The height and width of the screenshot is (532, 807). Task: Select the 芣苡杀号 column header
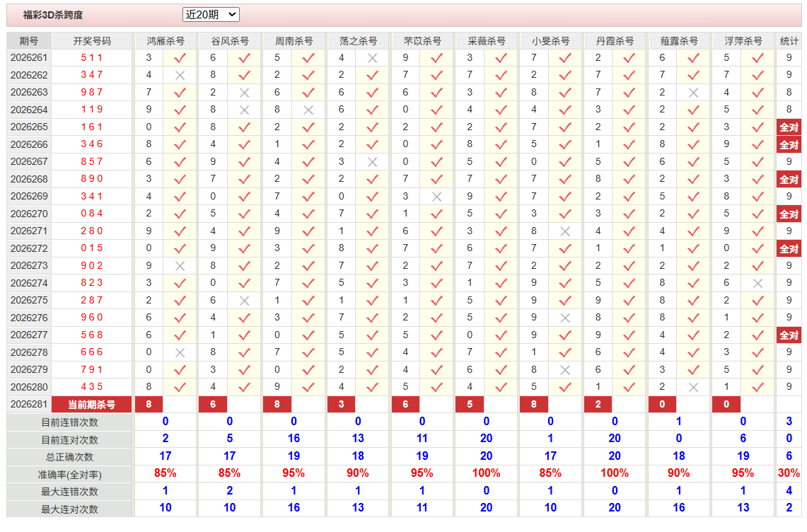(x=422, y=41)
